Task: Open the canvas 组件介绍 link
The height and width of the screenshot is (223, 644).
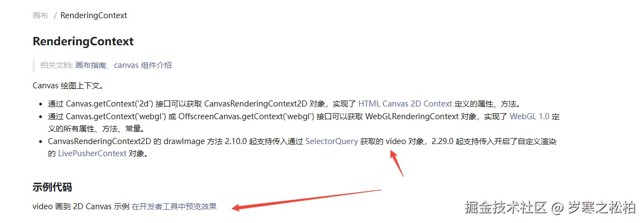Action: [x=142, y=65]
